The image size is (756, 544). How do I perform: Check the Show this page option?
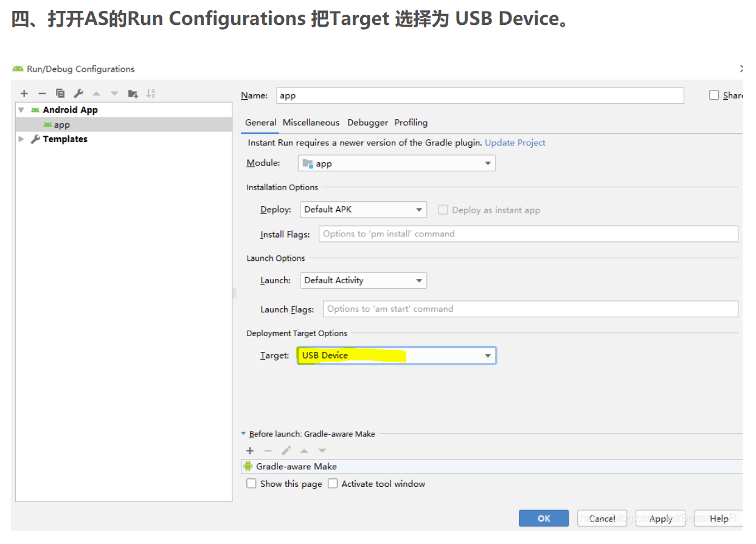(251, 484)
